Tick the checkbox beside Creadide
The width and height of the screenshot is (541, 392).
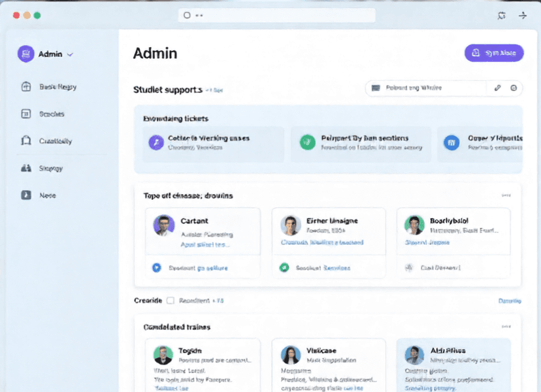[171, 301]
